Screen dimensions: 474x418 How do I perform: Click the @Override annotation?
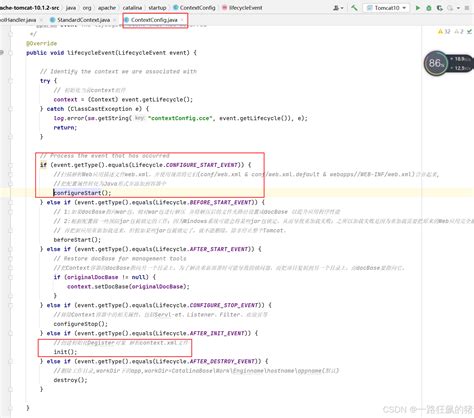(42, 43)
